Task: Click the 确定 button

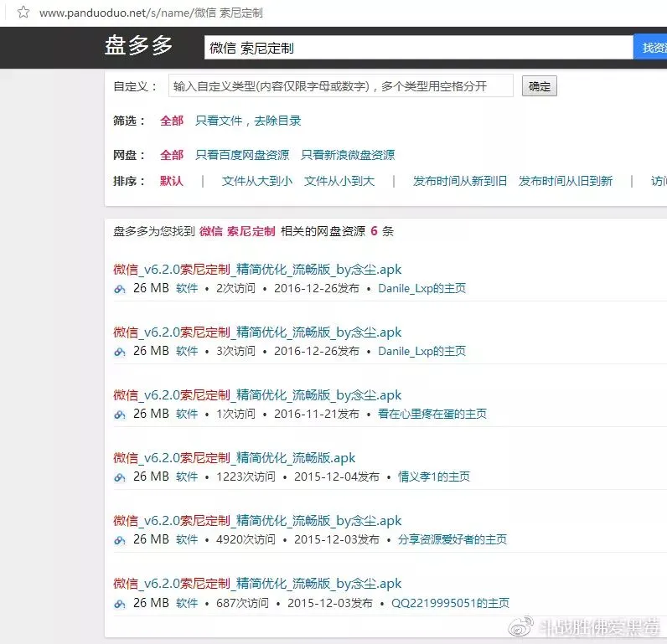Action: (540, 86)
